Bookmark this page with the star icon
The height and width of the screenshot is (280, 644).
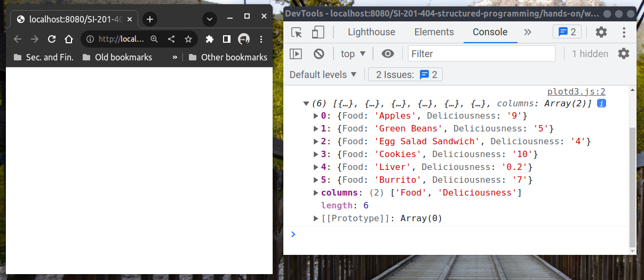[x=188, y=39]
